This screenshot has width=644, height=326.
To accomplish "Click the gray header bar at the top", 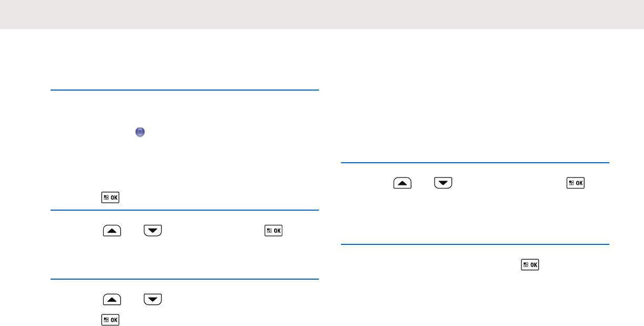I will pyautogui.click(x=322, y=14).
